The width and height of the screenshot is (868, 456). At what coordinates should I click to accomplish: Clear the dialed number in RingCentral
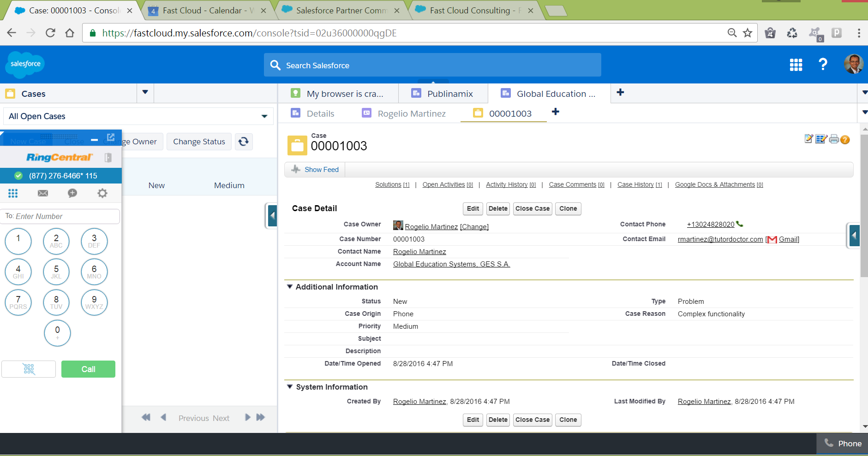point(29,369)
